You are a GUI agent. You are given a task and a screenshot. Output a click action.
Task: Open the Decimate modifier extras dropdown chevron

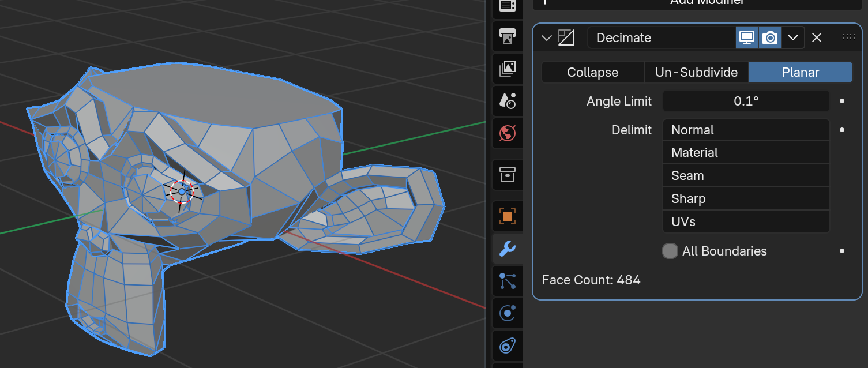(793, 37)
